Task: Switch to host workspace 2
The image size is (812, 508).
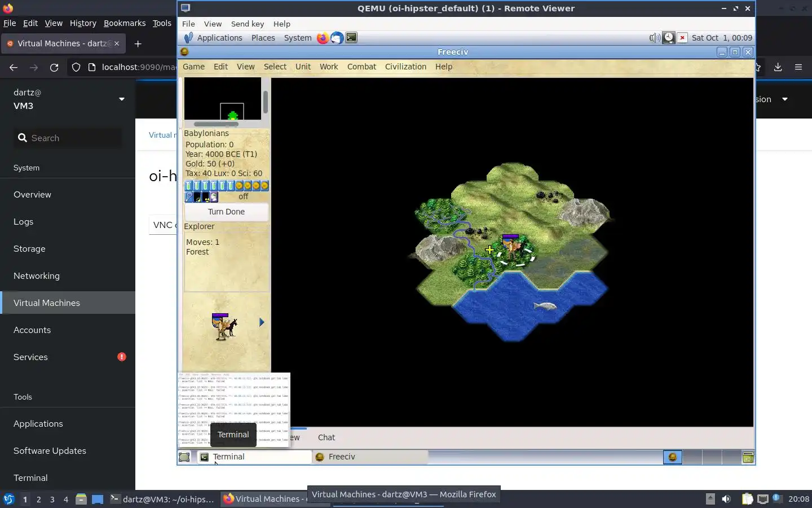Action: [38, 499]
